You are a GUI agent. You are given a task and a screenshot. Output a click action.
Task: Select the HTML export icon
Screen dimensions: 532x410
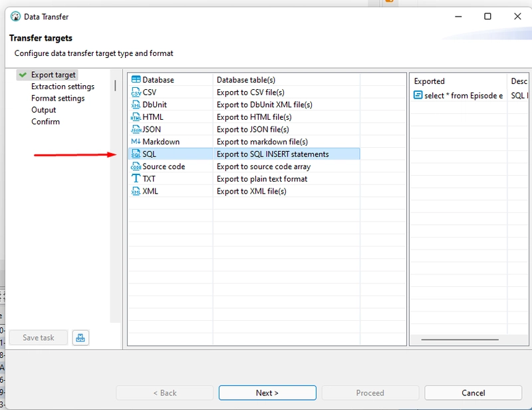(136, 117)
